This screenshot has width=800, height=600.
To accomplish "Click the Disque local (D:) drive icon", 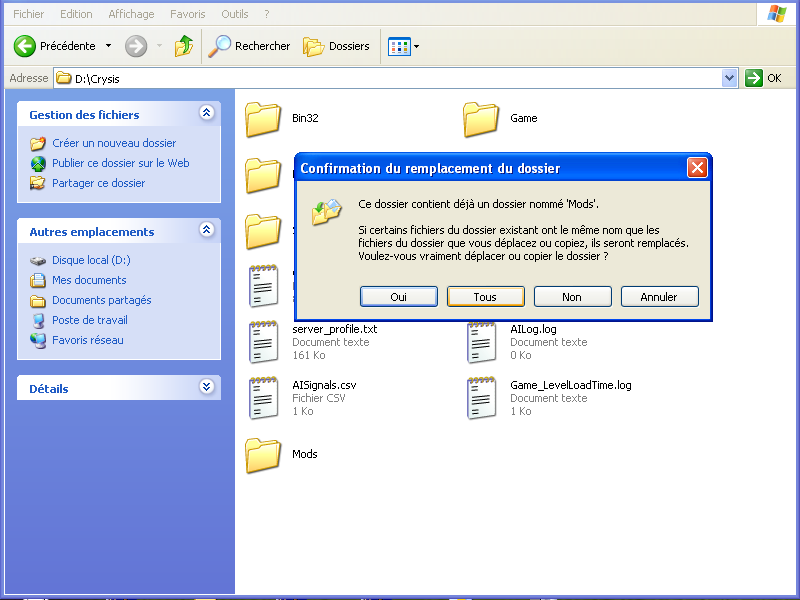I will (38, 261).
